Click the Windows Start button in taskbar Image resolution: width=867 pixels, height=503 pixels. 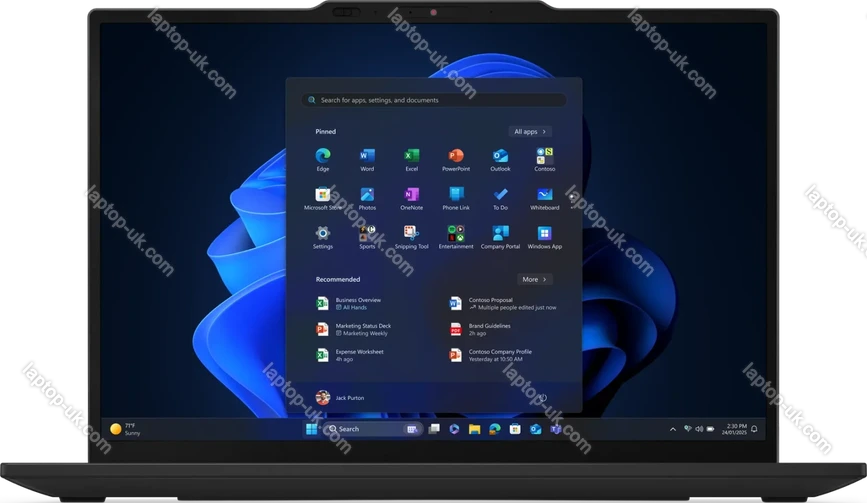click(311, 429)
